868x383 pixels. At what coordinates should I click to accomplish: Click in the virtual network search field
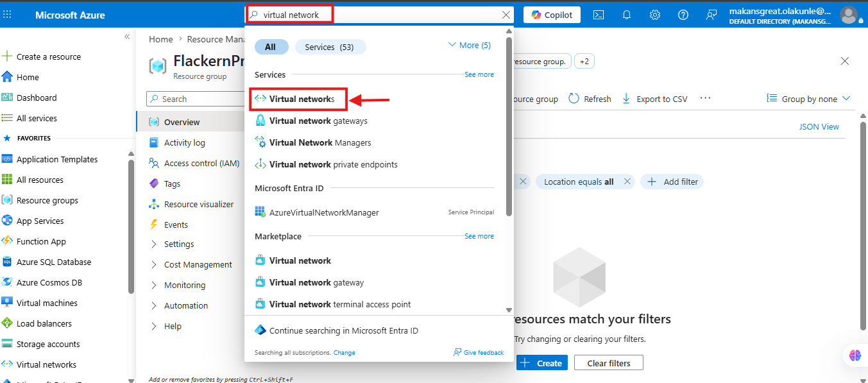379,15
